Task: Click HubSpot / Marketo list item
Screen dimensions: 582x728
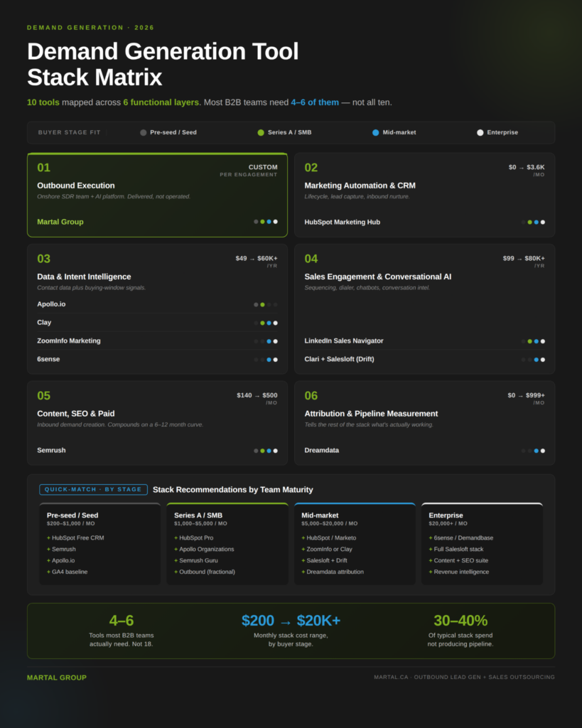Action: click(328, 537)
